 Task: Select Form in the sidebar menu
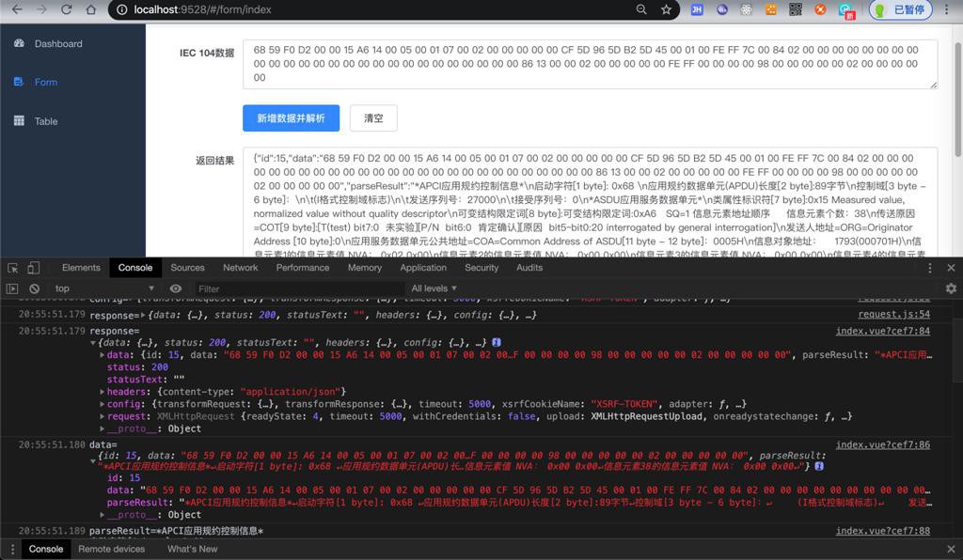coord(46,82)
